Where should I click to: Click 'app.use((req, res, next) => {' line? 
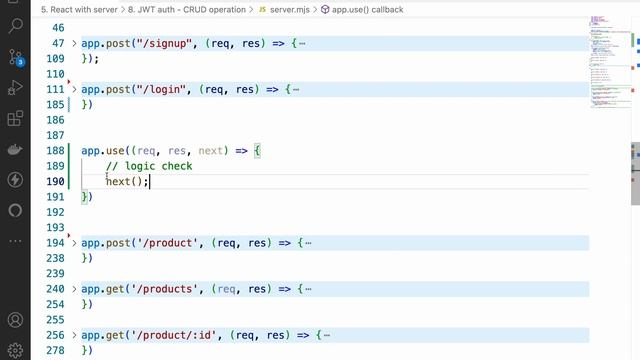pyautogui.click(x=171, y=151)
